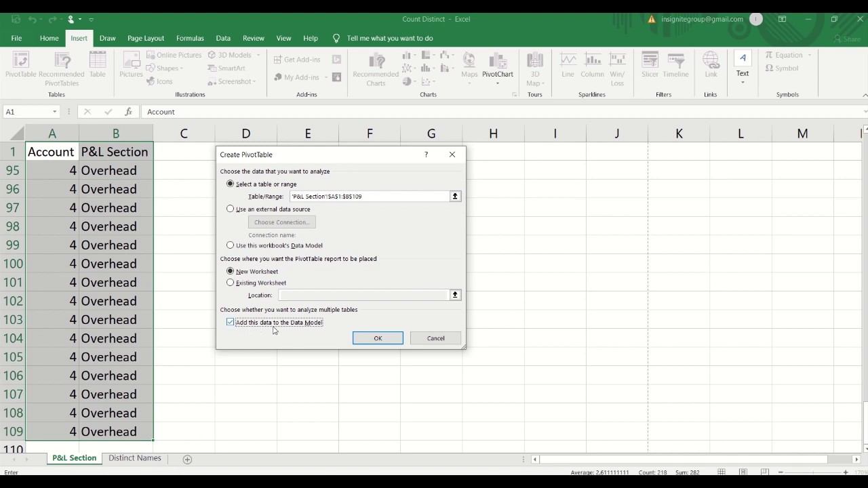Click Tell me what you want to do
This screenshot has height=488, width=868.
pos(389,38)
